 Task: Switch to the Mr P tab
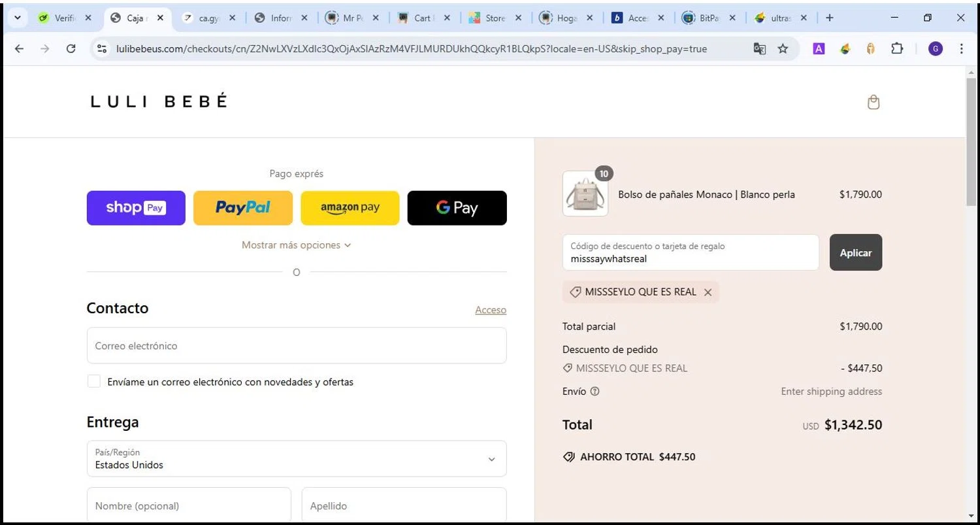tap(353, 18)
